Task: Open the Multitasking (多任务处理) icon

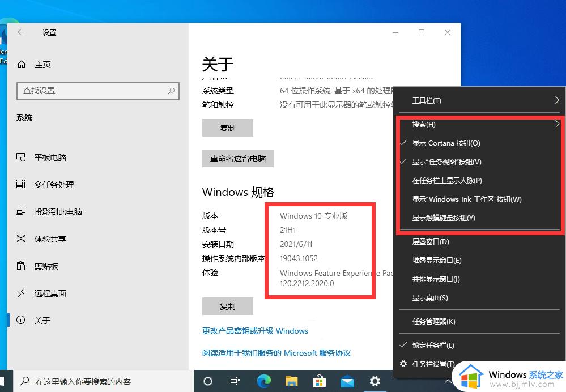Action: tap(21, 185)
